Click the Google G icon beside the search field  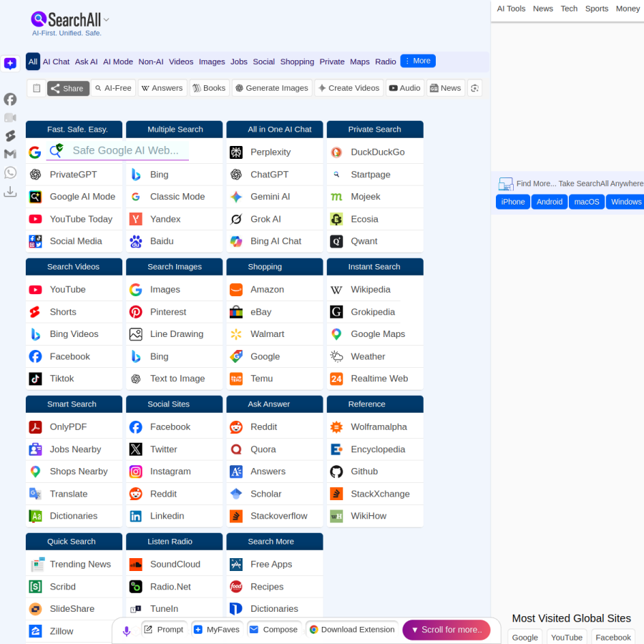coord(35,152)
